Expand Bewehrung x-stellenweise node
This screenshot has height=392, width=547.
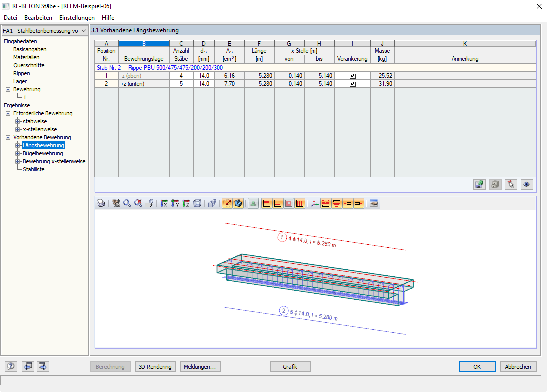pos(18,161)
